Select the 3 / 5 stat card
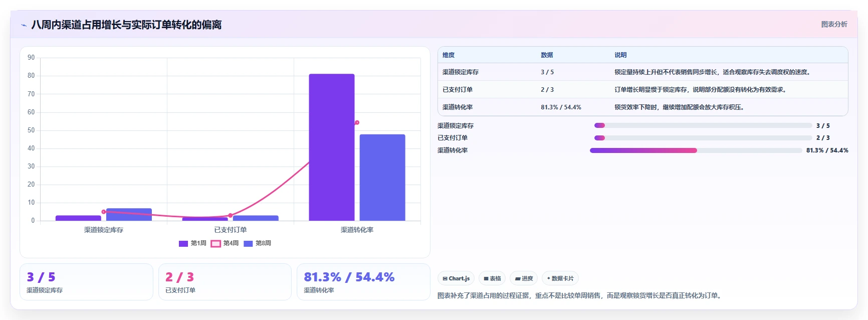 [x=86, y=282]
